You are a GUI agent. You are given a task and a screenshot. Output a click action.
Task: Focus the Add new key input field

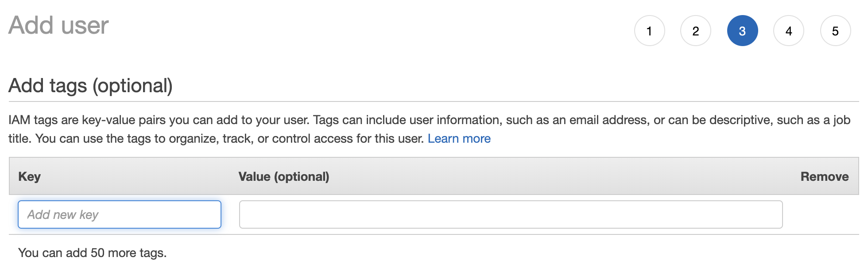pyautogui.click(x=119, y=214)
